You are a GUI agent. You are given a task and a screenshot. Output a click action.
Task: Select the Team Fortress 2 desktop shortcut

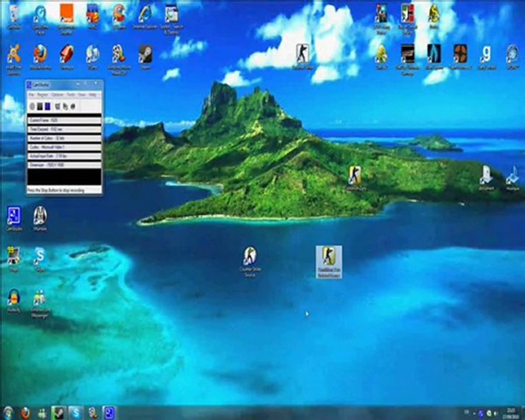[460, 57]
